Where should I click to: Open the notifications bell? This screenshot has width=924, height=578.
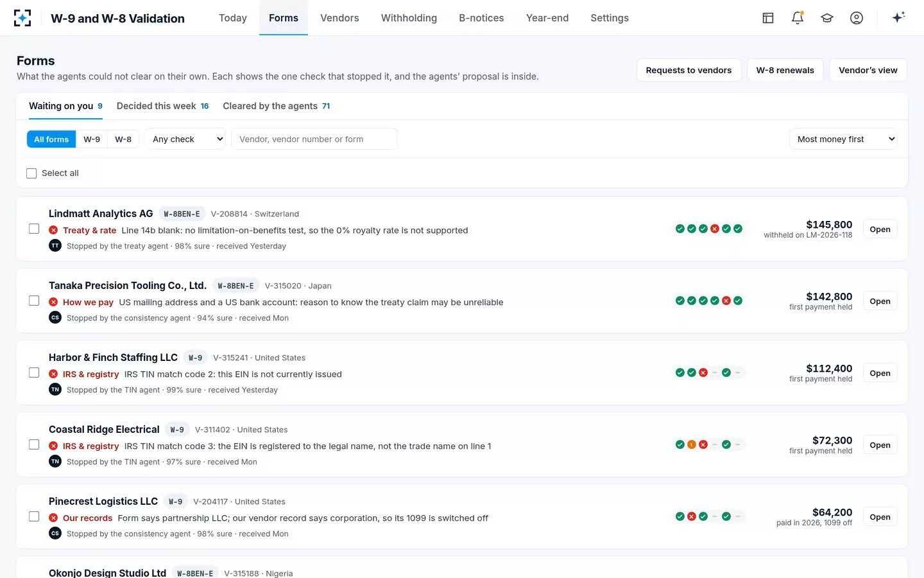pos(798,18)
